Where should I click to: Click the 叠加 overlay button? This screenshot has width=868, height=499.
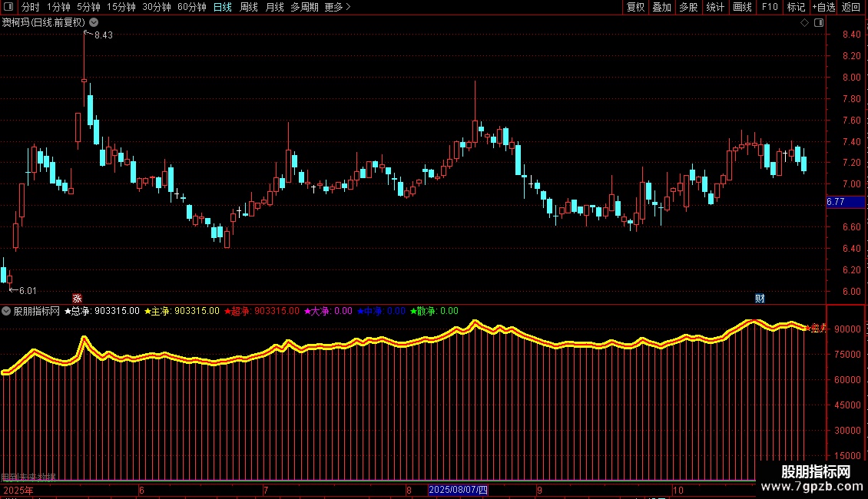pos(661,7)
